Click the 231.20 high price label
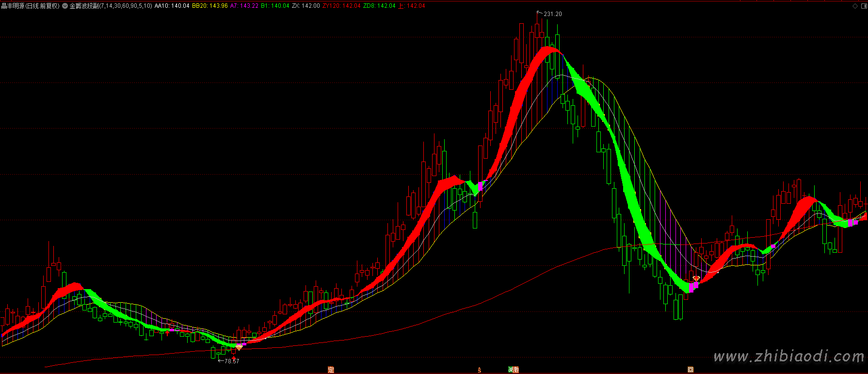The image size is (868, 374). 553,14
